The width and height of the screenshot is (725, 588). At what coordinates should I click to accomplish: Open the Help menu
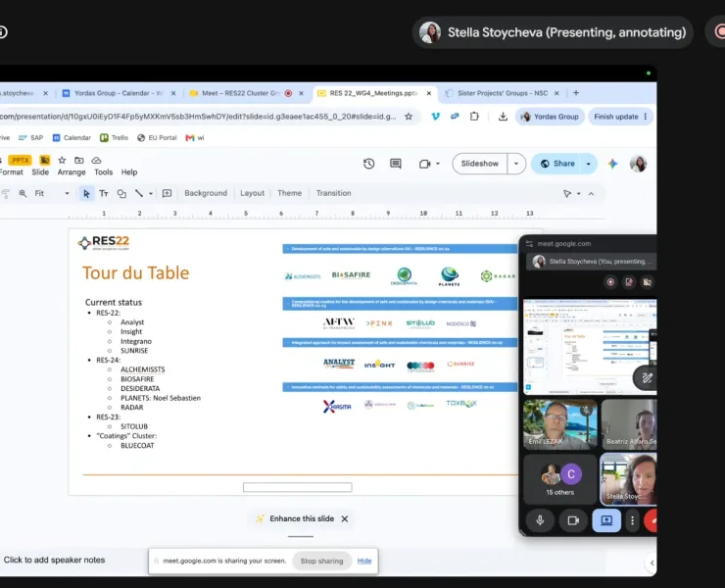pyautogui.click(x=129, y=172)
